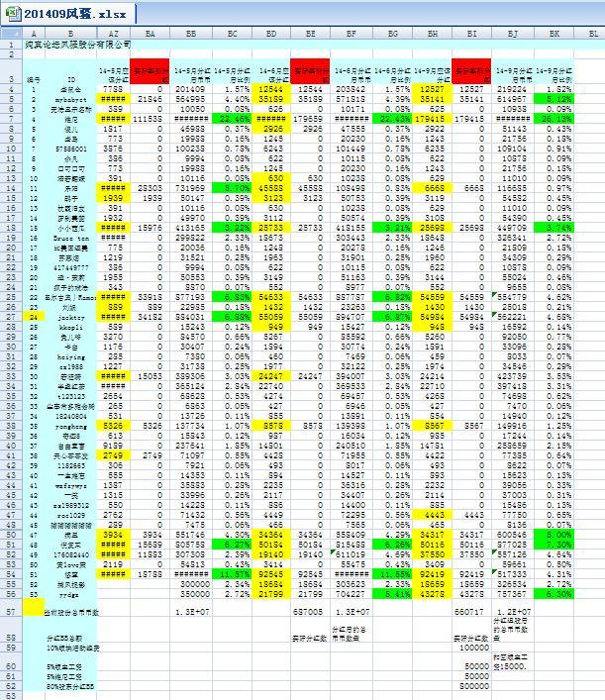Click cell '449709' in column BJ
The width and height of the screenshot is (605, 700).
[x=513, y=228]
